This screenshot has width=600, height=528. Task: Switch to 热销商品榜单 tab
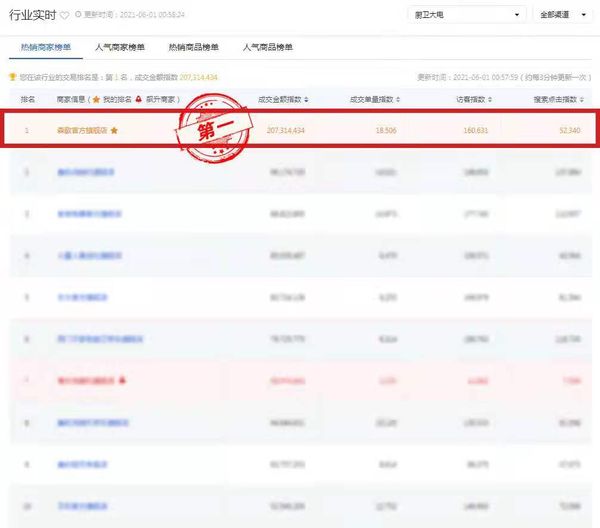point(192,47)
